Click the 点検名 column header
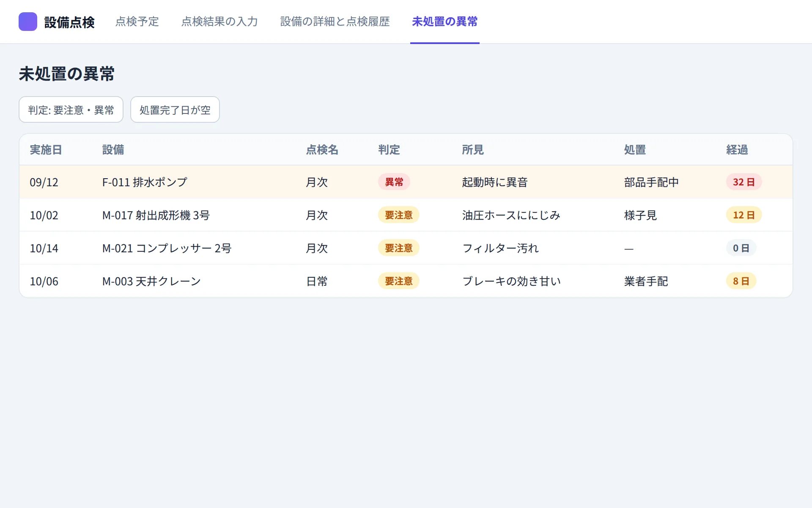 [x=322, y=149]
